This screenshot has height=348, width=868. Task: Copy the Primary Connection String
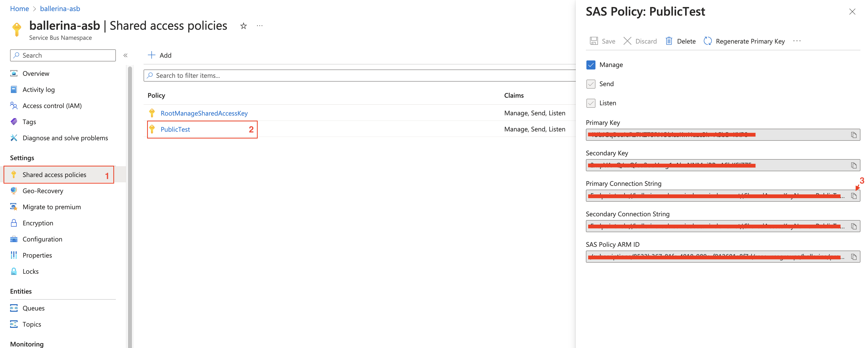click(x=853, y=196)
